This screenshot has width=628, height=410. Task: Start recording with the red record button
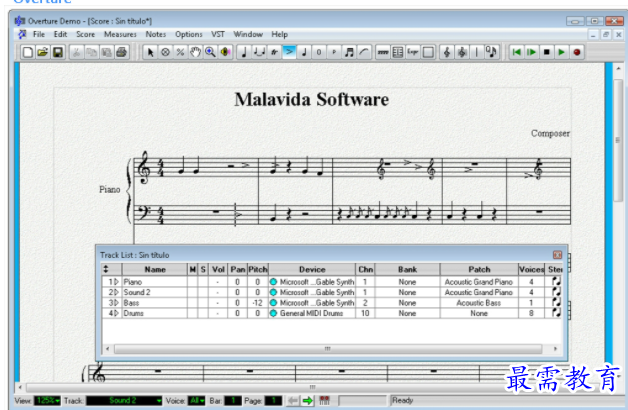[x=577, y=52]
